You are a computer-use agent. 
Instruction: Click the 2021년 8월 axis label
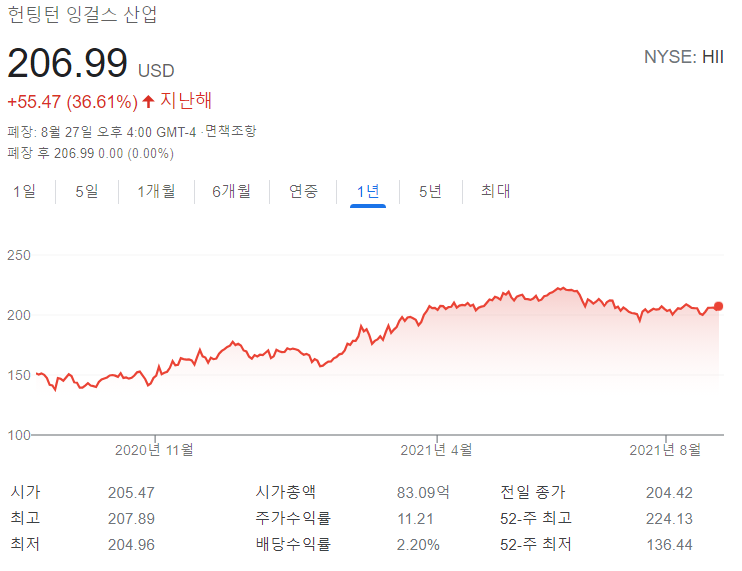coord(665,449)
